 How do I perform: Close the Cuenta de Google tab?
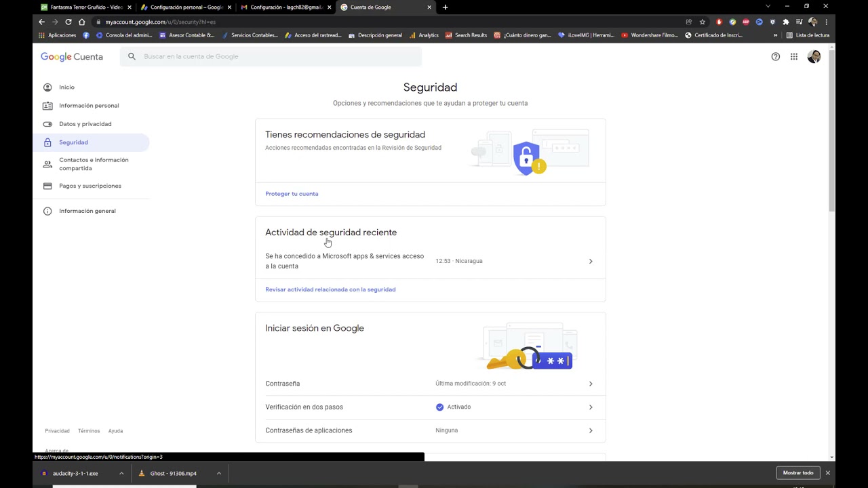429,7
